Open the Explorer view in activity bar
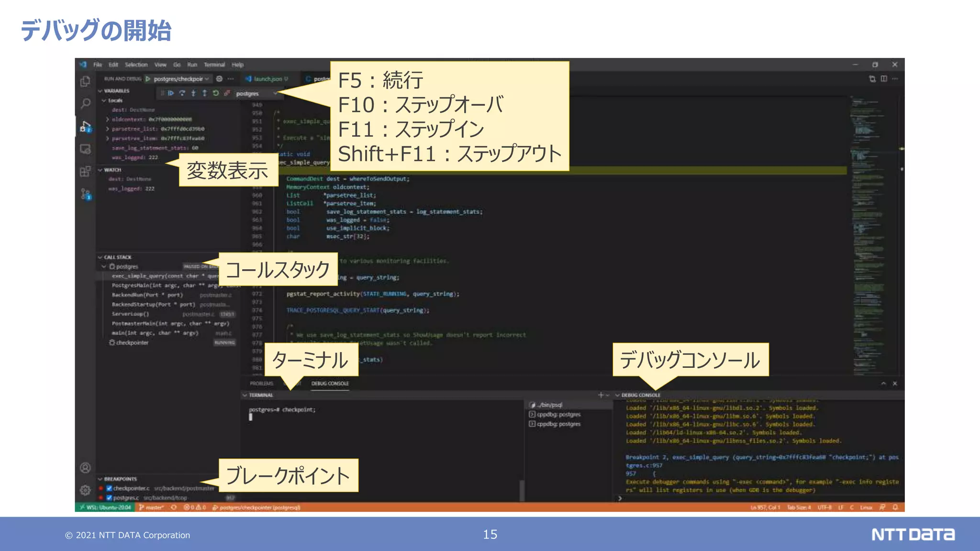 click(85, 82)
